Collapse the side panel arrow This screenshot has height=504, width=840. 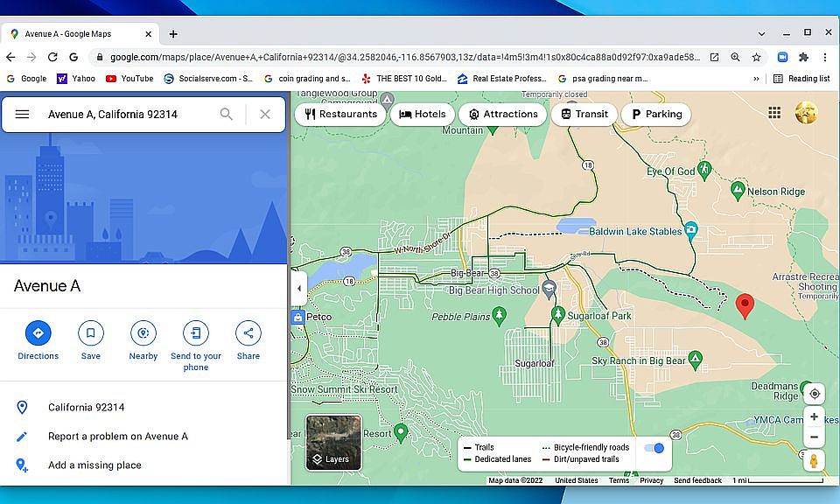(x=299, y=288)
